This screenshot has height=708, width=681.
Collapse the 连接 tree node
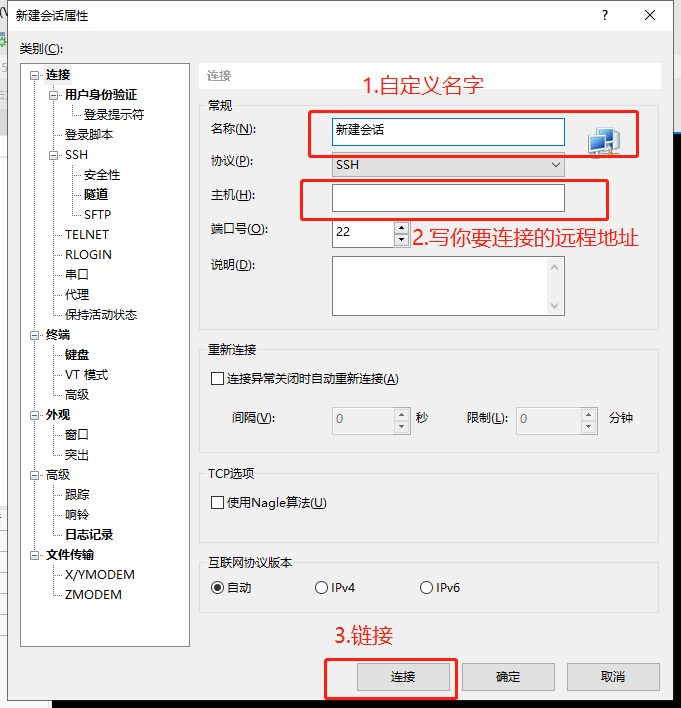34,75
